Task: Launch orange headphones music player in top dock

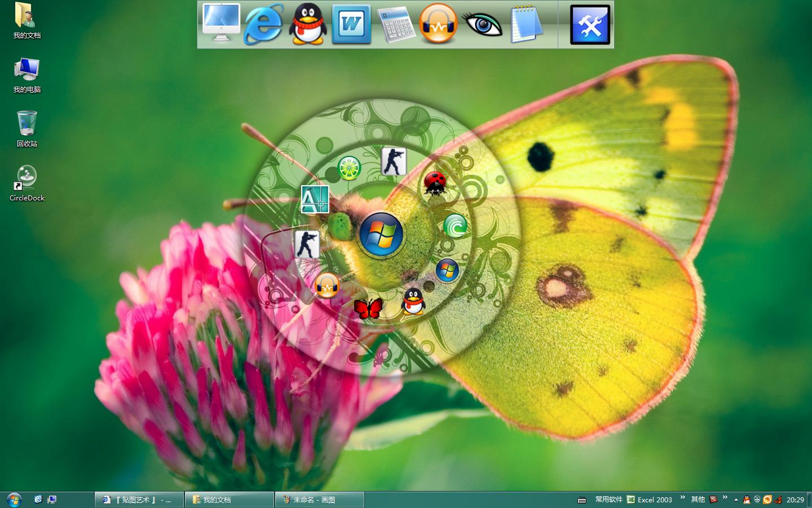Action: tap(438, 24)
